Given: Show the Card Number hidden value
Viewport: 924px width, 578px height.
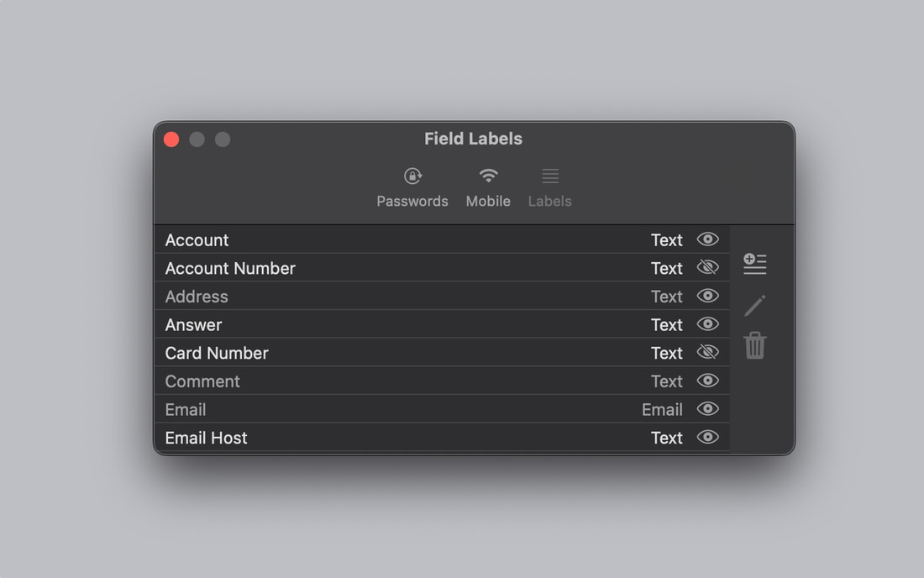Looking at the screenshot, I should point(708,352).
